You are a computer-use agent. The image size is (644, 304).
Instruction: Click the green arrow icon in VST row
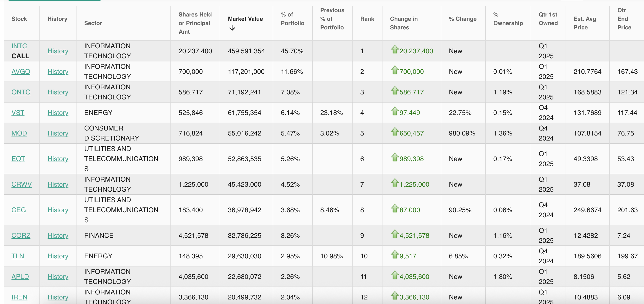click(394, 111)
